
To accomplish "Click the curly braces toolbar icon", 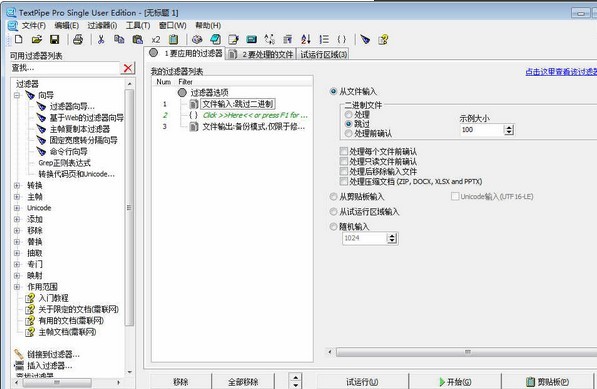I will pyautogui.click(x=342, y=39).
